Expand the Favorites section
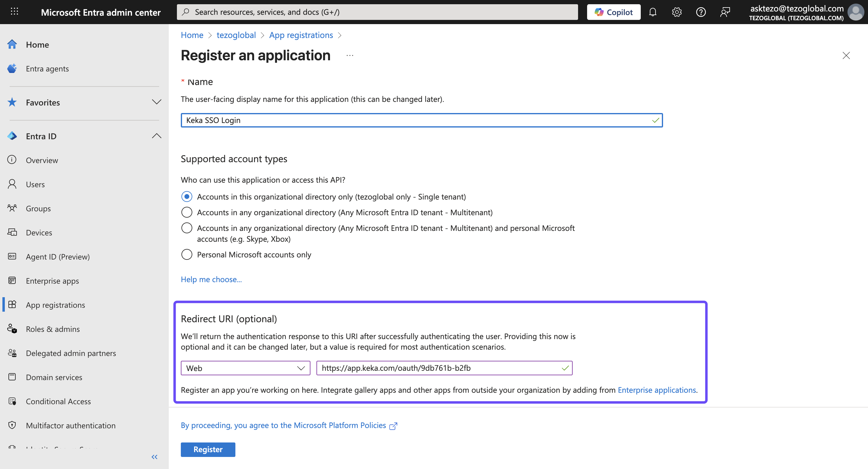 (156, 102)
